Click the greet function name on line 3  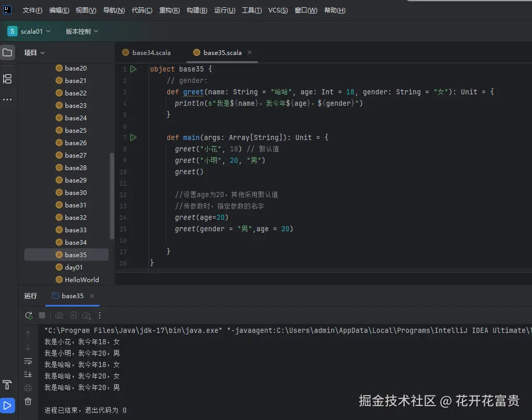194,92
